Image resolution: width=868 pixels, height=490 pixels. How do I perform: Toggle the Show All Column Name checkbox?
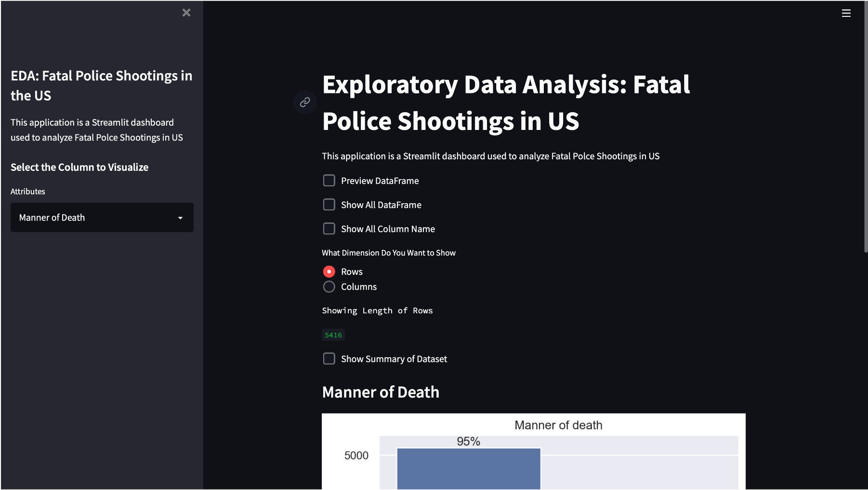point(329,229)
